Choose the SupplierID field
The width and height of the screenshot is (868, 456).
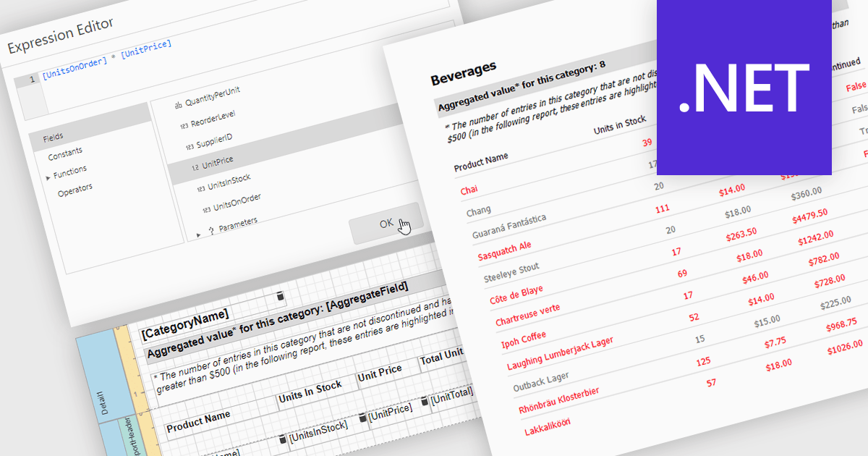click(x=213, y=141)
